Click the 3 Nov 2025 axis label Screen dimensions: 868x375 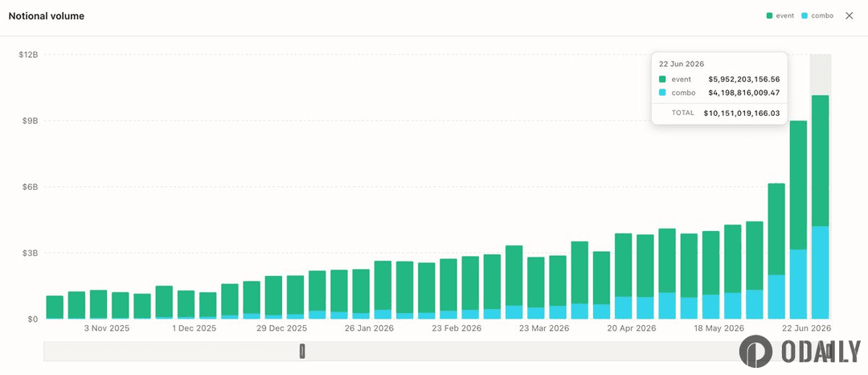tap(106, 328)
